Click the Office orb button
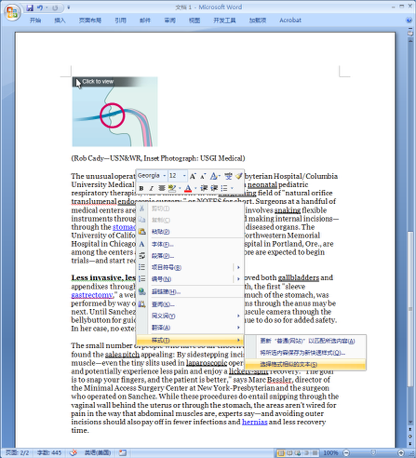Viewport: 416px width, 458px height. pyautogui.click(x=12, y=13)
